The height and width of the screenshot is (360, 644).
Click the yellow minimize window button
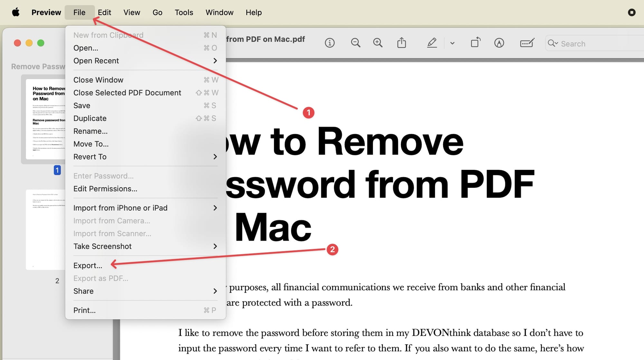(x=29, y=43)
